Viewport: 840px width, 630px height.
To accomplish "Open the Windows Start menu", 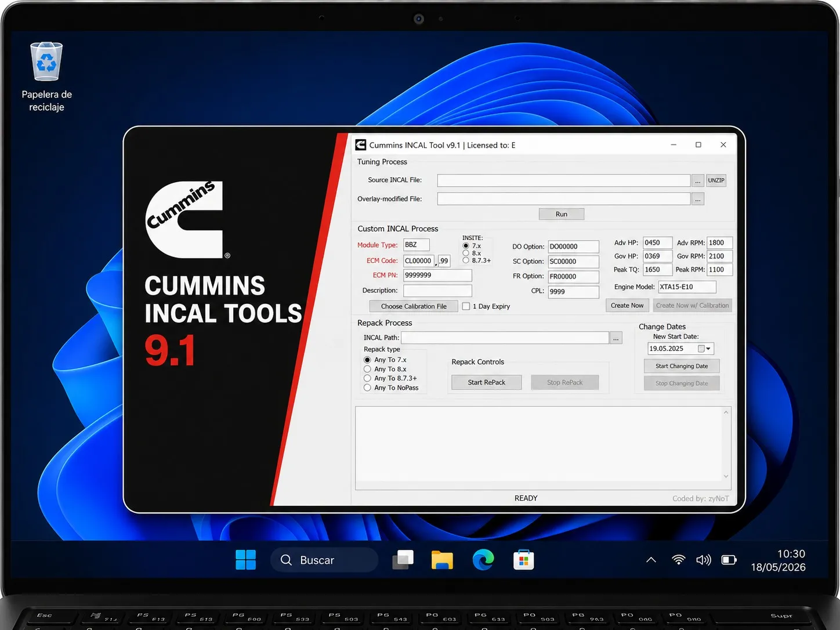I will click(246, 560).
